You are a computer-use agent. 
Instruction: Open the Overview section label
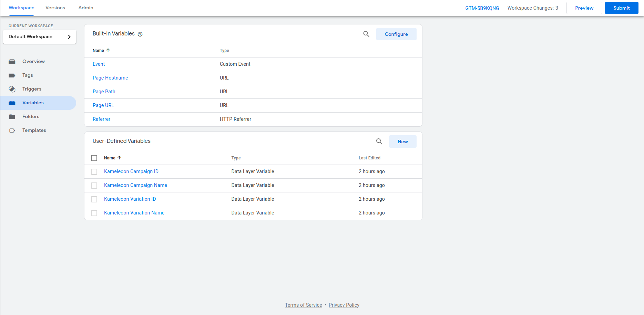[33, 61]
